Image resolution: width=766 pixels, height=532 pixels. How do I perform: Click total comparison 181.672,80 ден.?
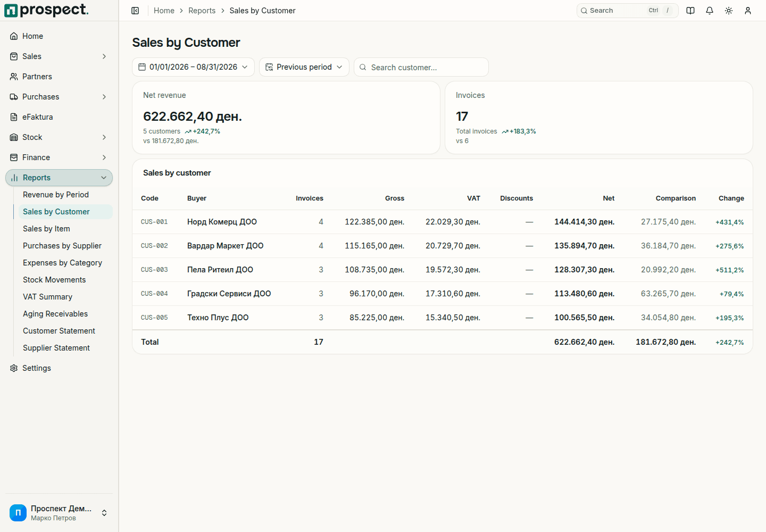[665, 342]
